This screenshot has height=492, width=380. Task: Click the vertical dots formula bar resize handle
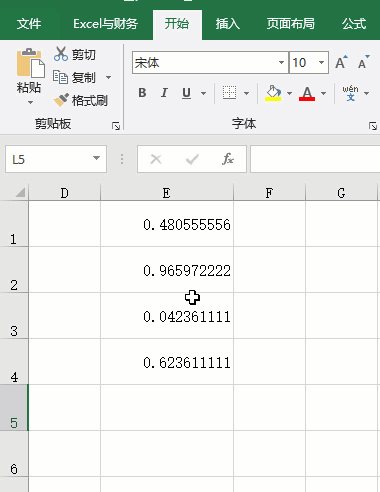(x=122, y=159)
